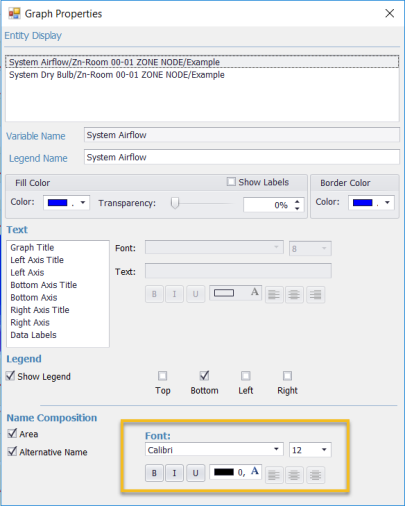Click the blue Fill Color swatch

[x=58, y=202]
